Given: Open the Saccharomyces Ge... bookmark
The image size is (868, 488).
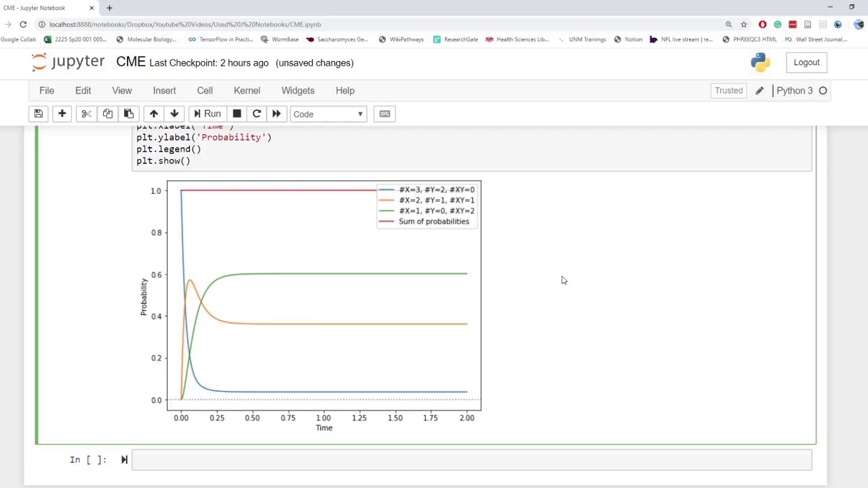Looking at the screenshot, I should [x=337, y=39].
